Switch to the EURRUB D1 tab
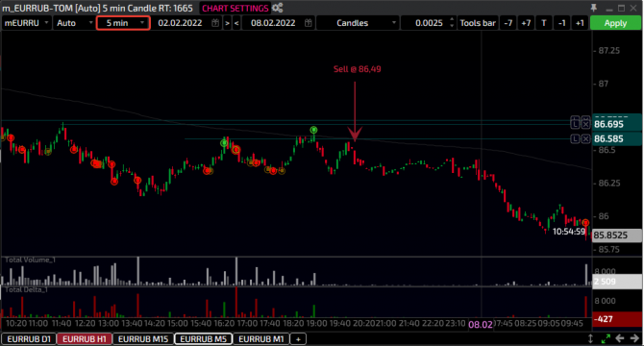 pyautogui.click(x=29, y=339)
